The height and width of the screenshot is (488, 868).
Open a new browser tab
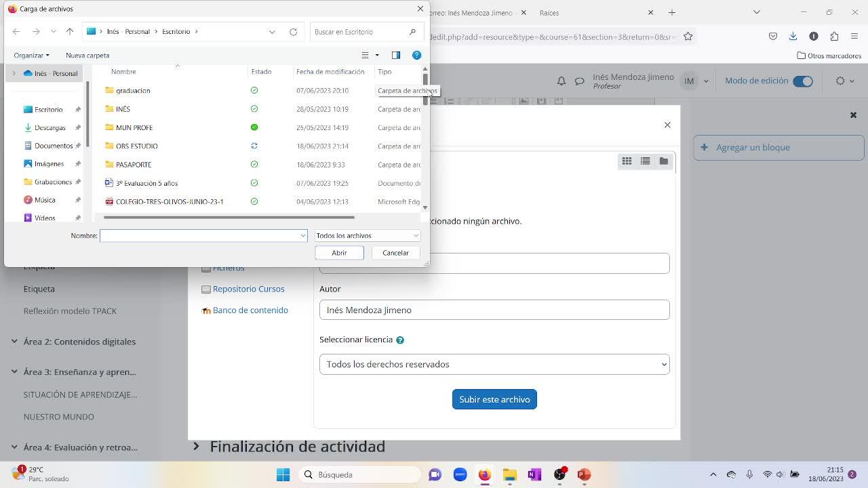click(x=672, y=13)
